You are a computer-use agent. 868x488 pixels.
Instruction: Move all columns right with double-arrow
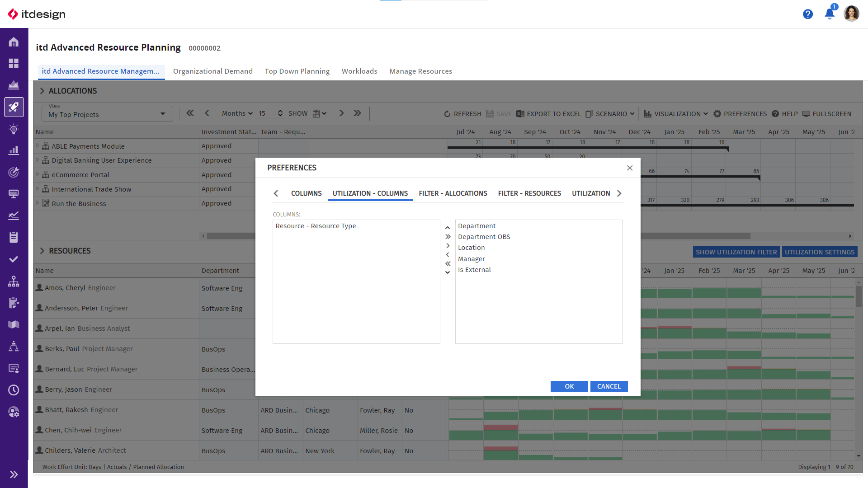[448, 237]
